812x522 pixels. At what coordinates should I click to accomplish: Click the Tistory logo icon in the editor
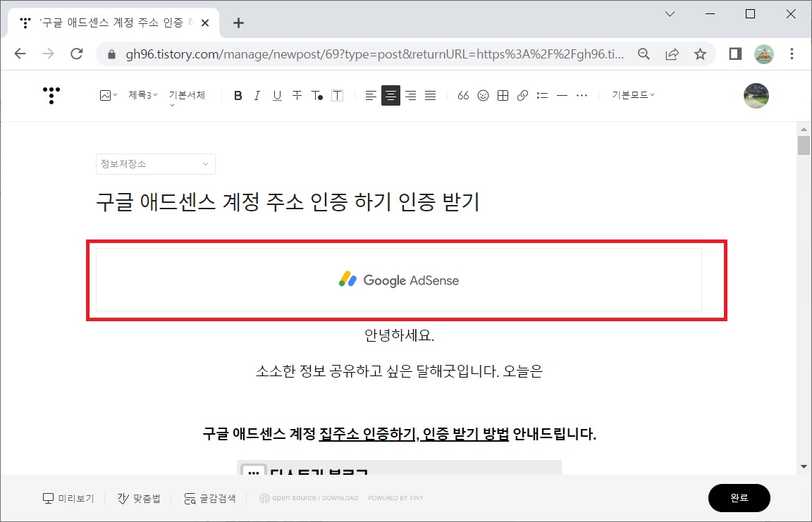click(51, 95)
